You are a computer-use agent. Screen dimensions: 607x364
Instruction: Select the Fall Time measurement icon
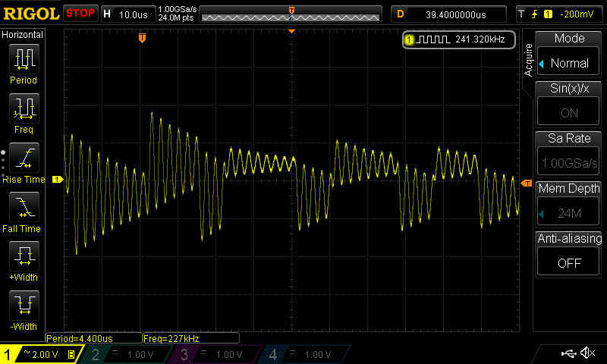24,207
